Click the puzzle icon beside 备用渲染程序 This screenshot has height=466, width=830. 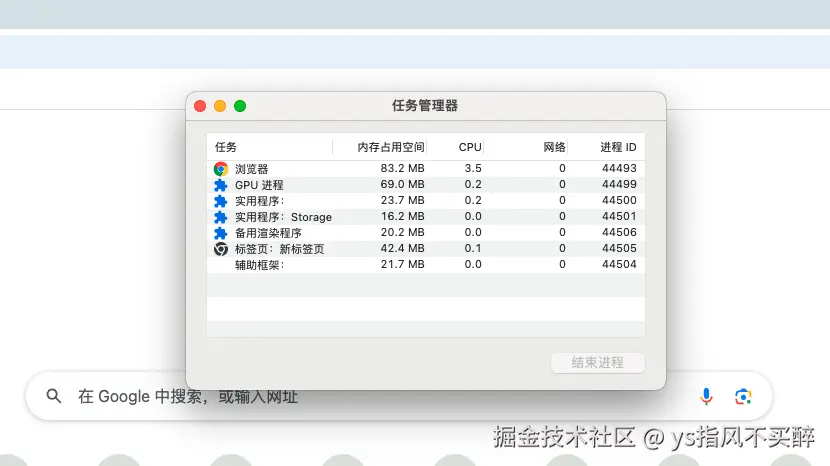click(220, 233)
